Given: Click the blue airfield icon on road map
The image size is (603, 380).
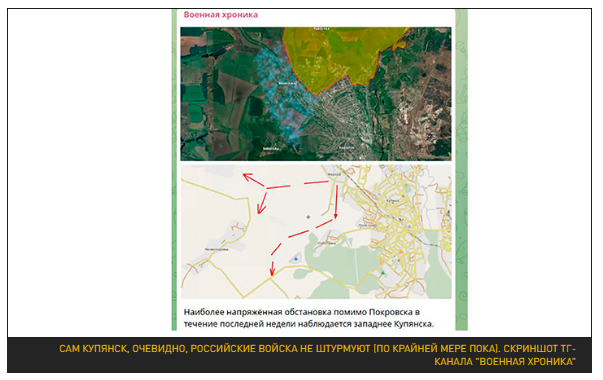Looking at the screenshot, I should pyautogui.click(x=295, y=259).
